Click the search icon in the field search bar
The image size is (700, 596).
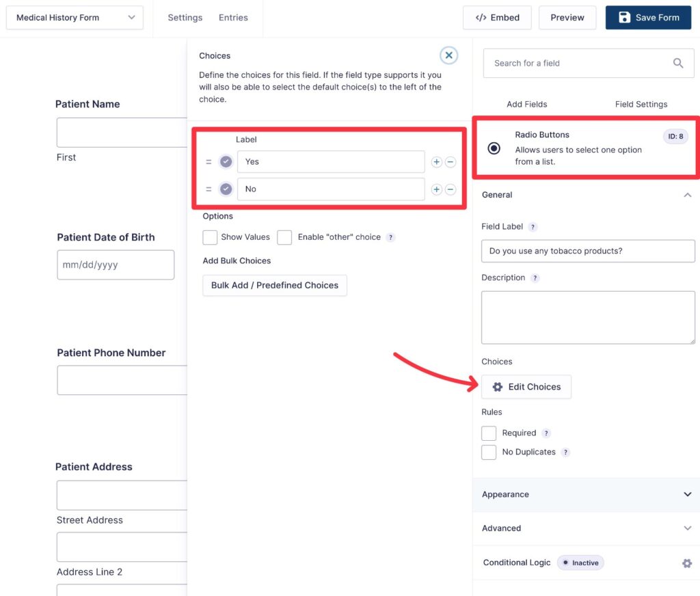click(677, 62)
